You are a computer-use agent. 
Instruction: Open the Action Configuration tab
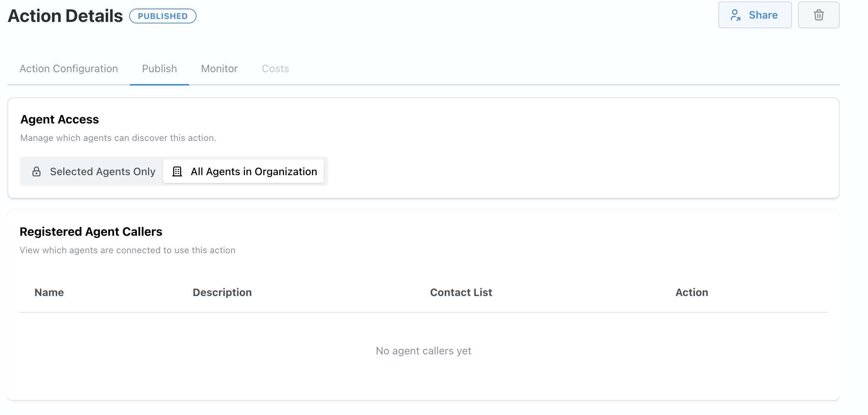click(69, 69)
